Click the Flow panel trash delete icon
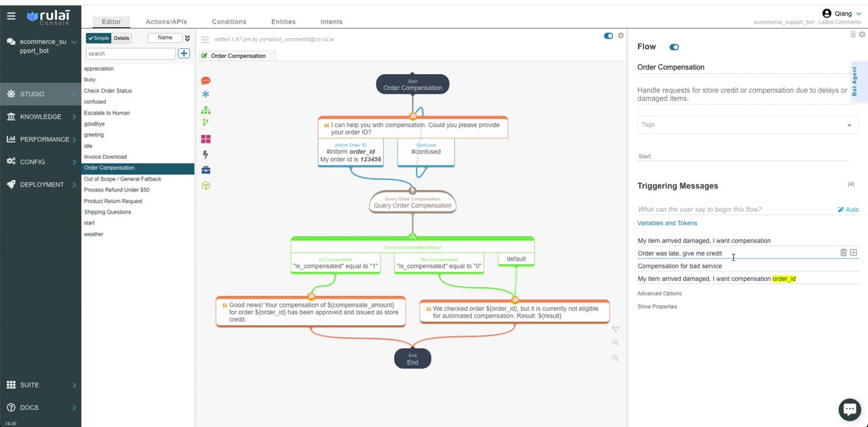Image resolution: width=868 pixels, height=427 pixels. coord(853,35)
